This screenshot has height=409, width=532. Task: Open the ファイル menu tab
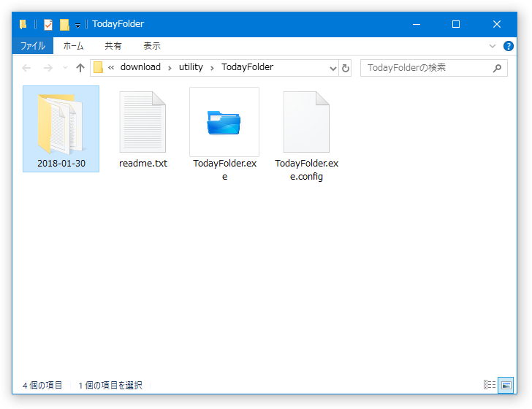[x=33, y=46]
